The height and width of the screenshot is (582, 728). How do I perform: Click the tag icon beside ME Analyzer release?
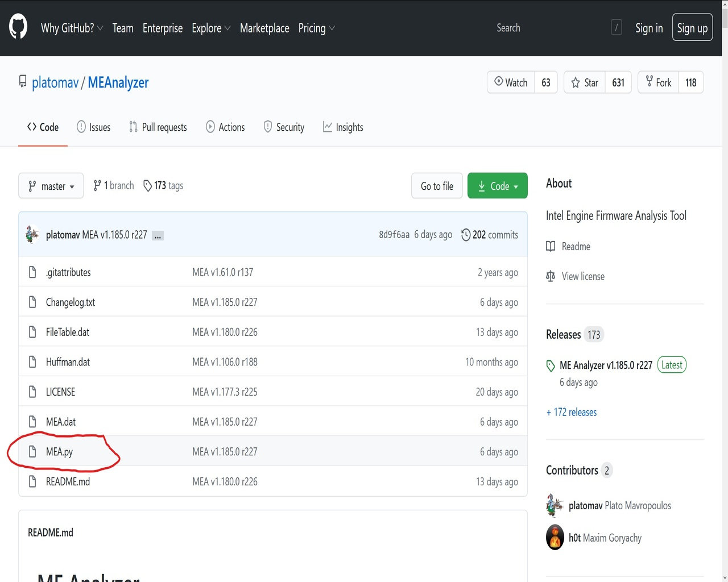[x=551, y=365]
